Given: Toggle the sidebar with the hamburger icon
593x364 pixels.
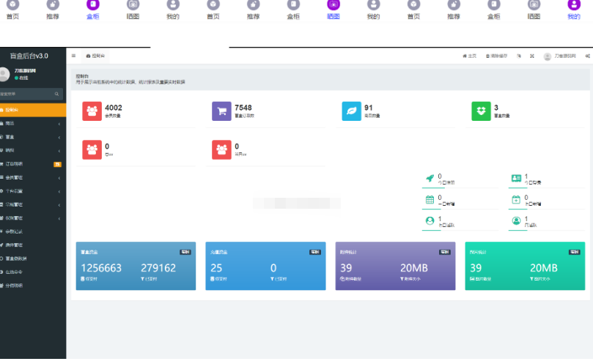Looking at the screenshot, I should click(x=73, y=56).
